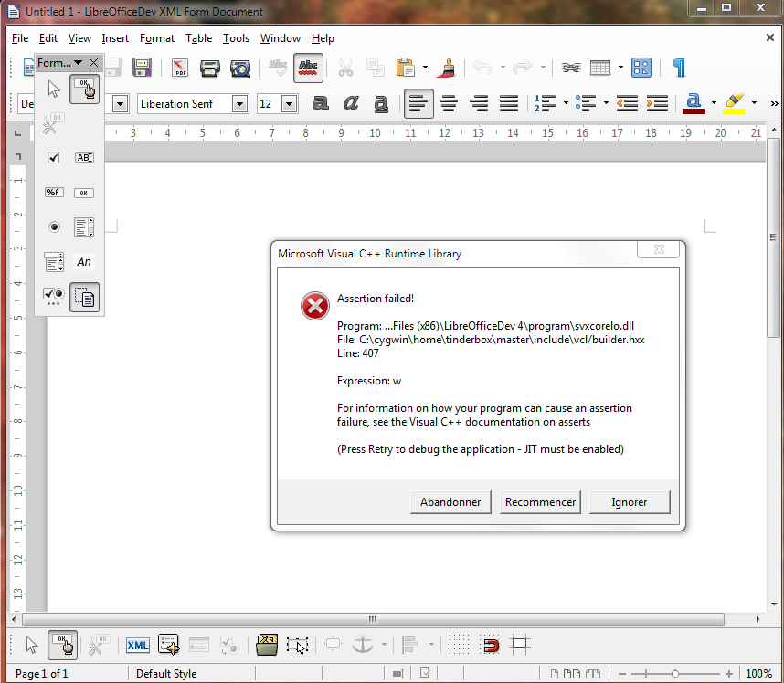Open the font size 12 dropdown
Viewport: 784px width, 683px height.
[x=289, y=104]
